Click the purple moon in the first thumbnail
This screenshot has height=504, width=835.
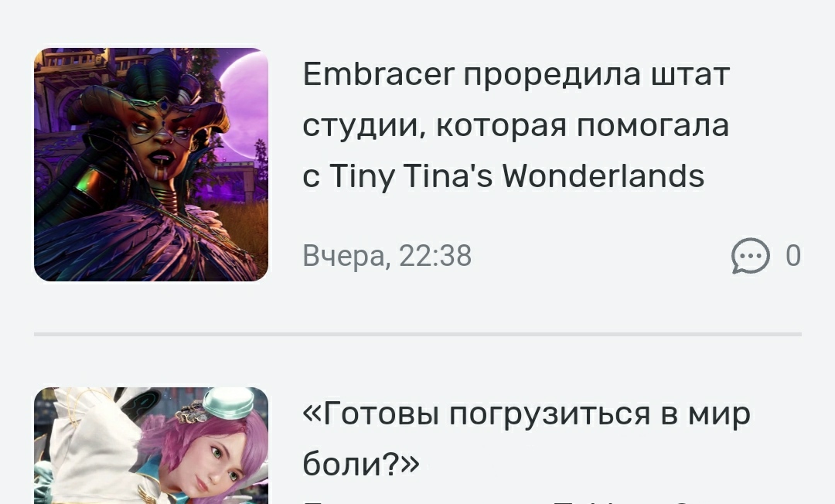click(245, 107)
